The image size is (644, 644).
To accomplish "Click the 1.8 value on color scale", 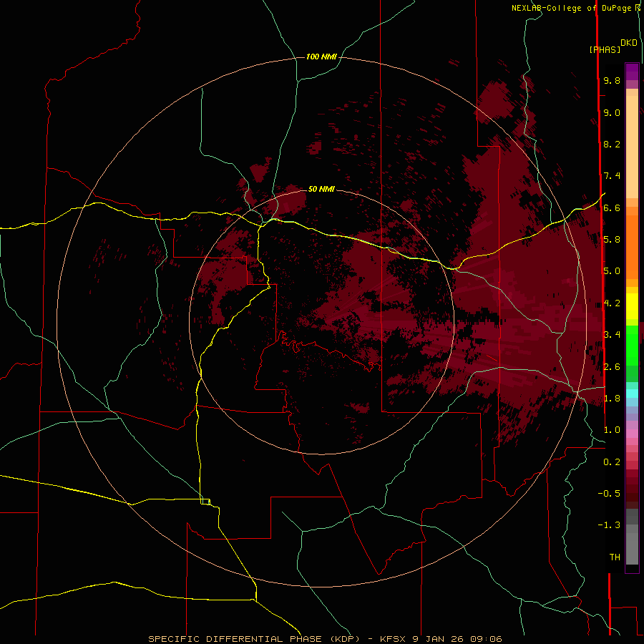I will pos(612,399).
